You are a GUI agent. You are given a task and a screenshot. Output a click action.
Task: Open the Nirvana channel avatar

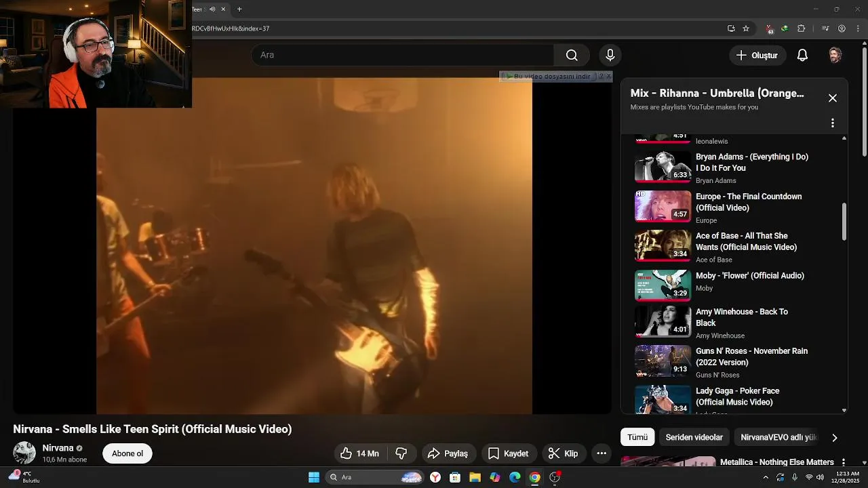click(24, 453)
